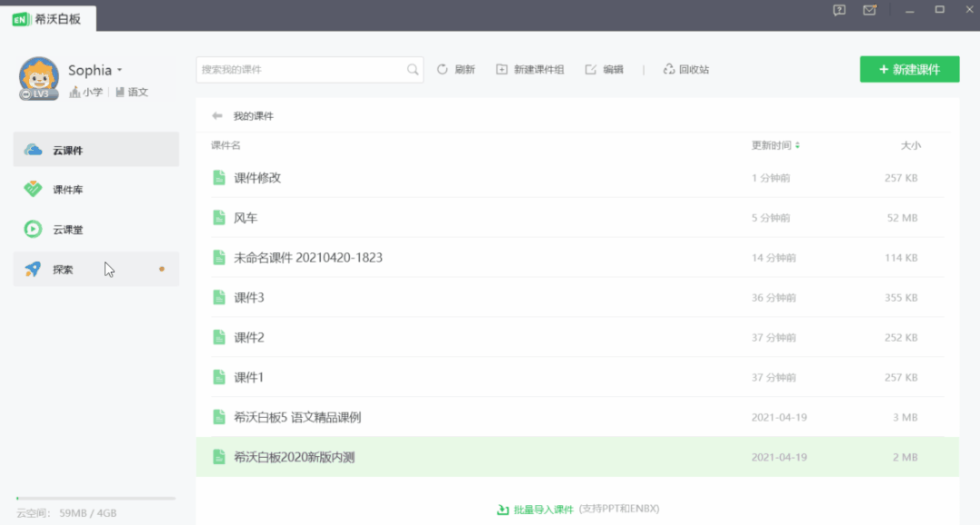Click the 云空间 storage usage bar
The height and width of the screenshot is (525, 980).
(95, 498)
